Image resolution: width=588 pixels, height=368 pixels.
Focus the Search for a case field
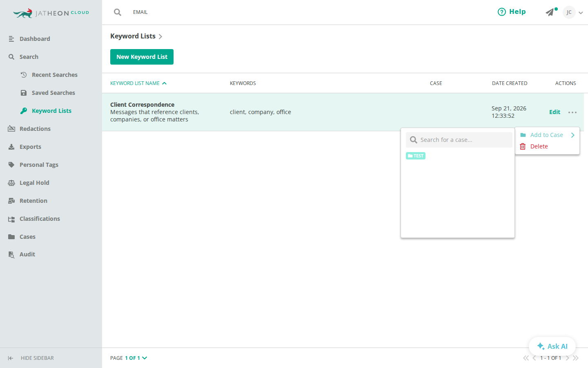tap(459, 140)
